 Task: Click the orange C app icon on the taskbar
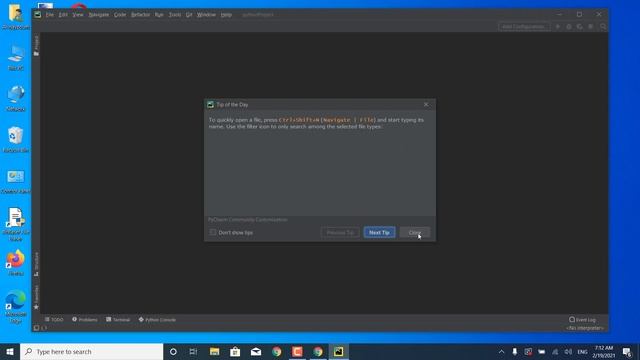297,351
